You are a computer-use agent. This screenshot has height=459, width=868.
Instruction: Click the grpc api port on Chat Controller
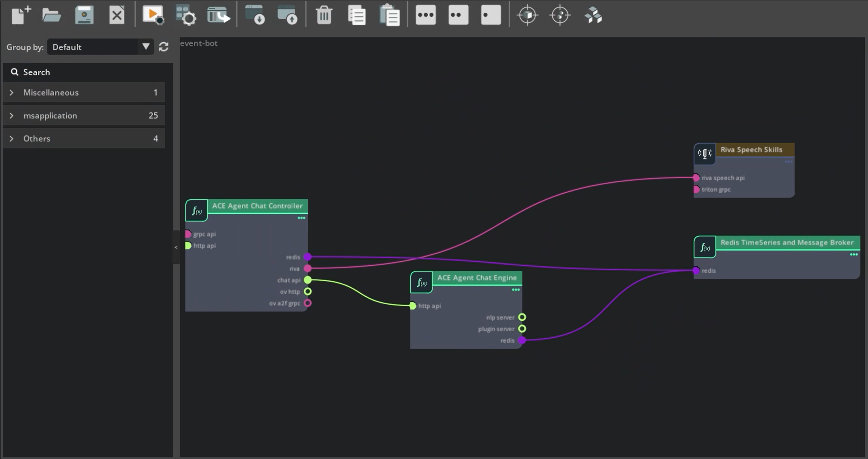pos(188,234)
